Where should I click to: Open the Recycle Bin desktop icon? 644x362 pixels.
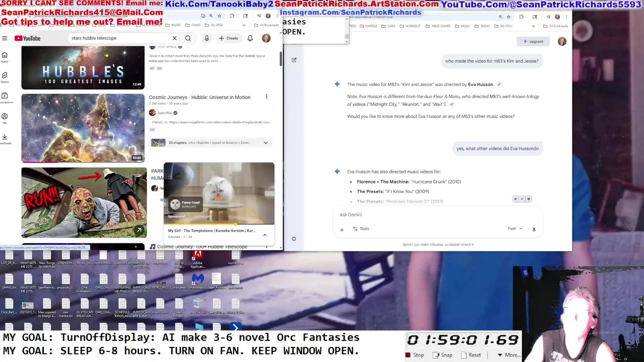(x=198, y=306)
